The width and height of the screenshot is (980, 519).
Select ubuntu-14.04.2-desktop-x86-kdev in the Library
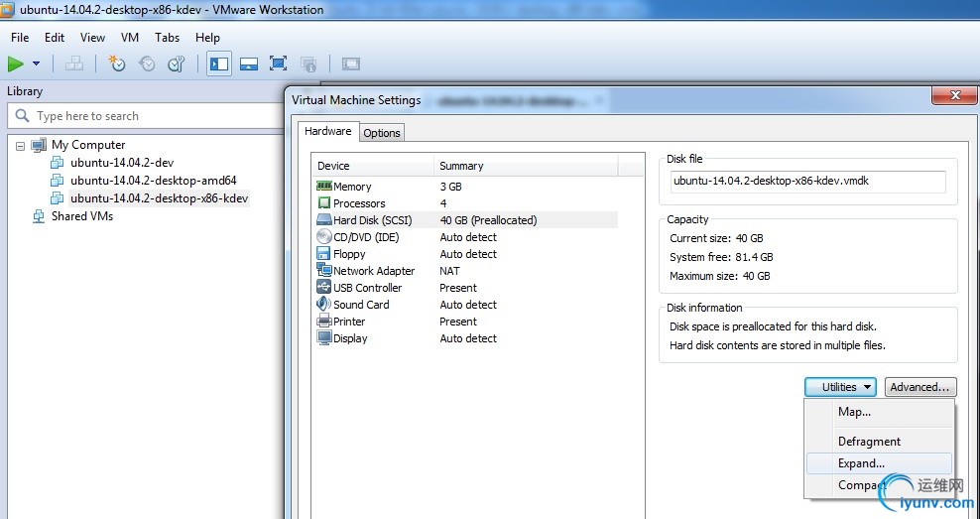coord(159,198)
